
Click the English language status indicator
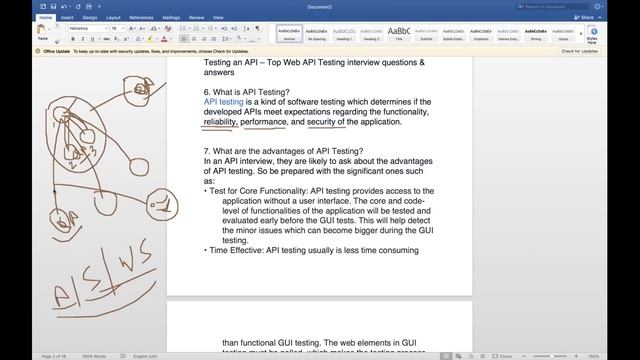(x=145, y=356)
